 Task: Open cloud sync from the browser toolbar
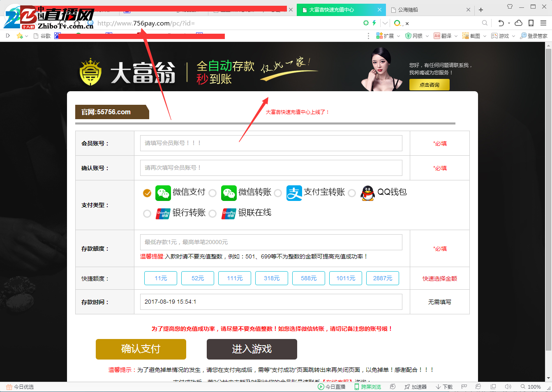518,23
